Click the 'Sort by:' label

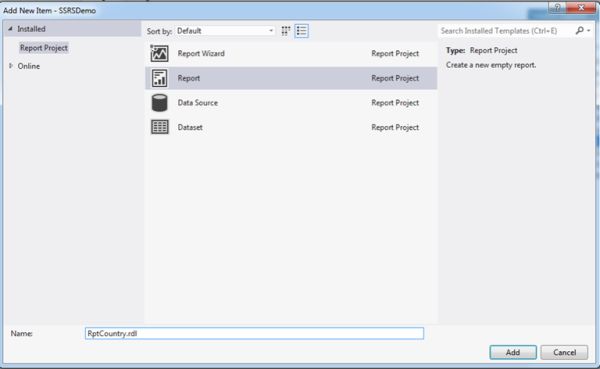click(159, 31)
